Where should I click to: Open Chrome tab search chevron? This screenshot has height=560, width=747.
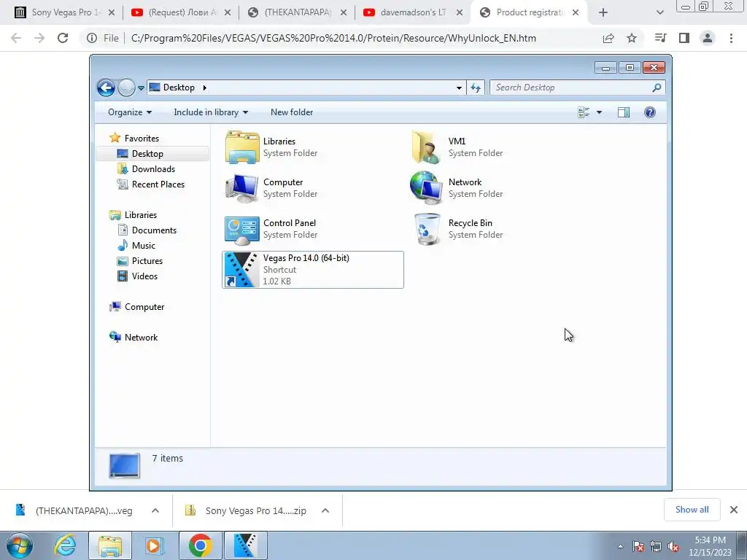[x=659, y=12]
